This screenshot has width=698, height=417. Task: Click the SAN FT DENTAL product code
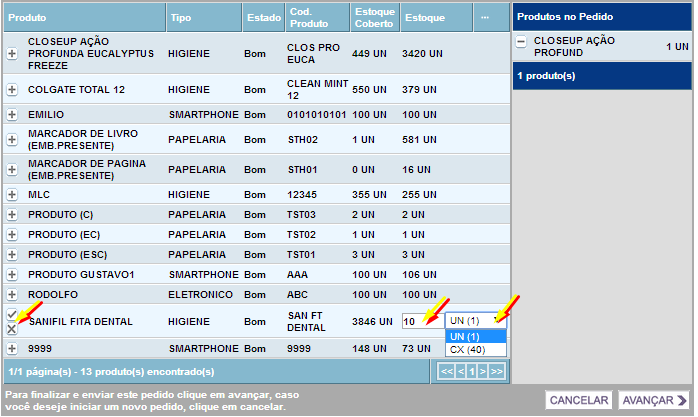(307, 321)
